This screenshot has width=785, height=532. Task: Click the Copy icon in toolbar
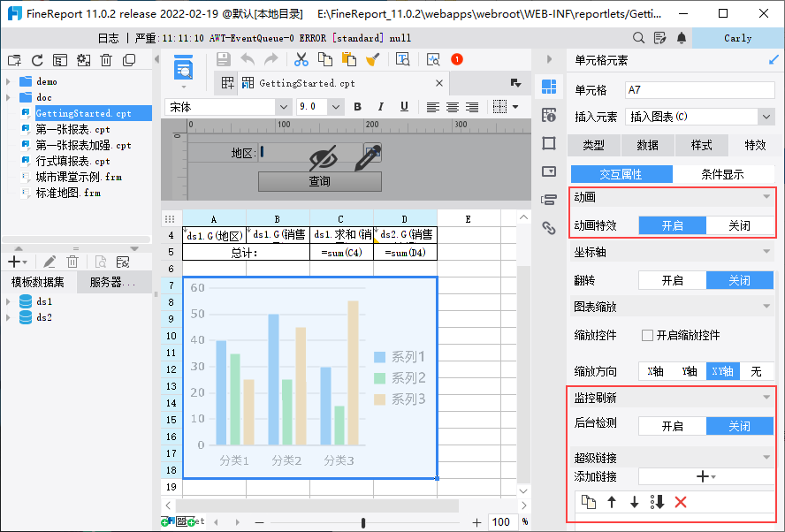click(325, 59)
